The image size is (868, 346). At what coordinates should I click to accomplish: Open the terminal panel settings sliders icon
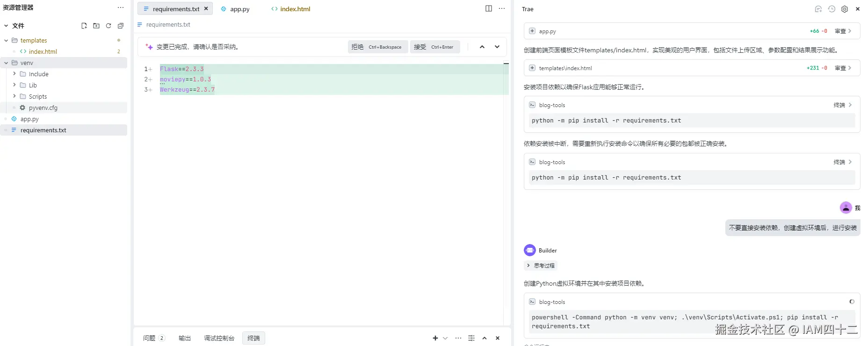471,338
